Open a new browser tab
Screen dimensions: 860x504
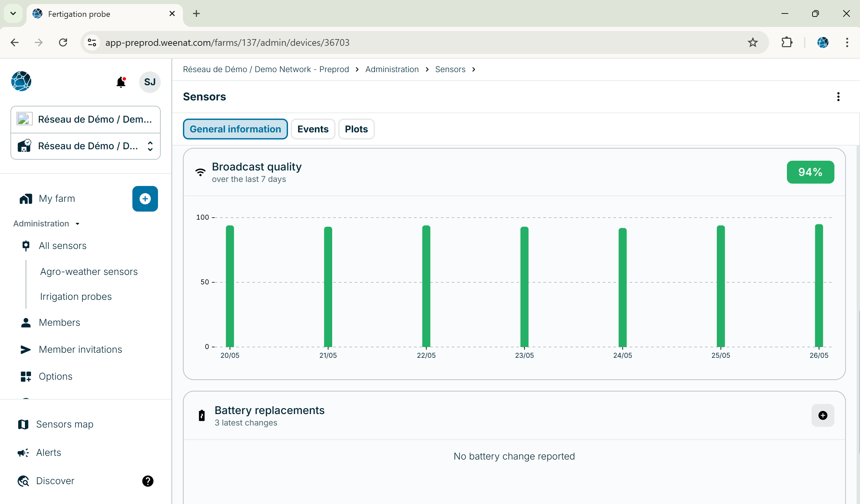coord(196,14)
